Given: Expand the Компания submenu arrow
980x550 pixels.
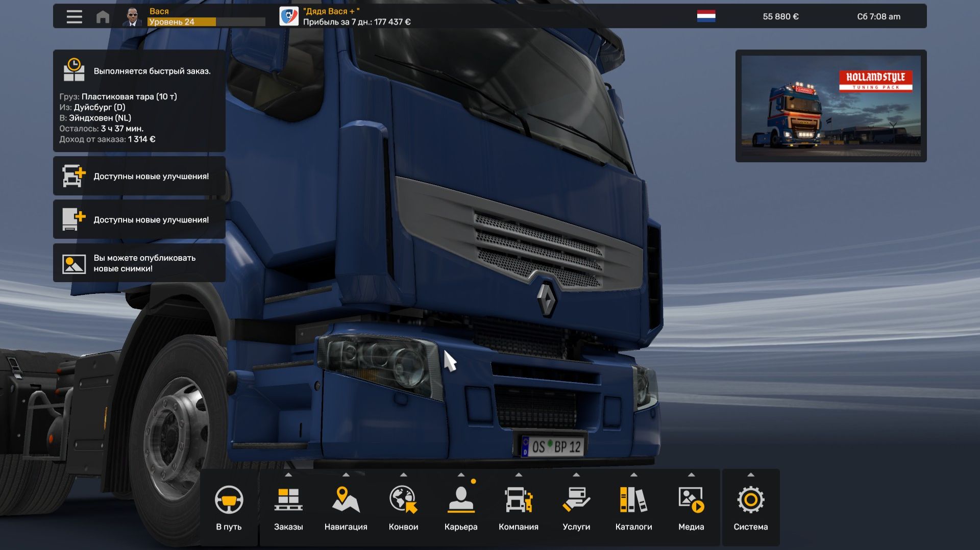Looking at the screenshot, I should pos(519,475).
